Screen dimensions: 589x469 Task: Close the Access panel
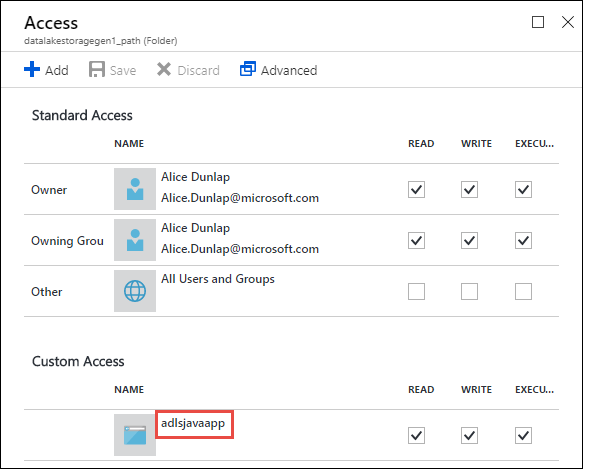568,22
